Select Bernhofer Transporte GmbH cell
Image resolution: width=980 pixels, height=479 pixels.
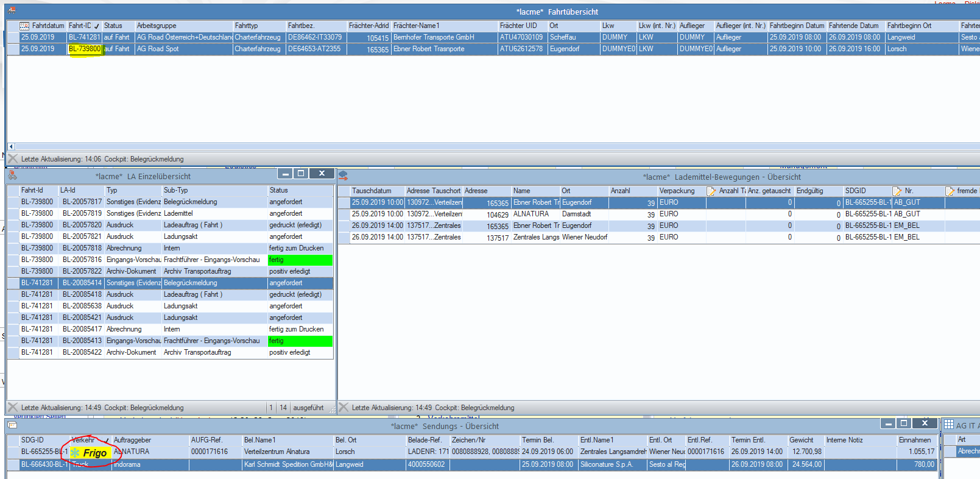click(x=444, y=37)
